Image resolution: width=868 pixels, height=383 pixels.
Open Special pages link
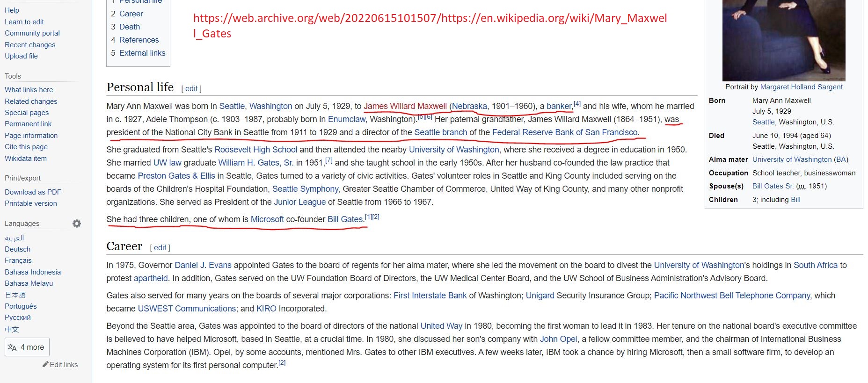pos(27,113)
